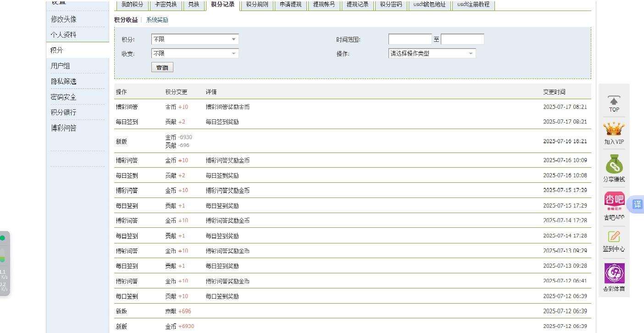Select the 积分记录 tab
The image size is (644, 333).
[x=222, y=5]
